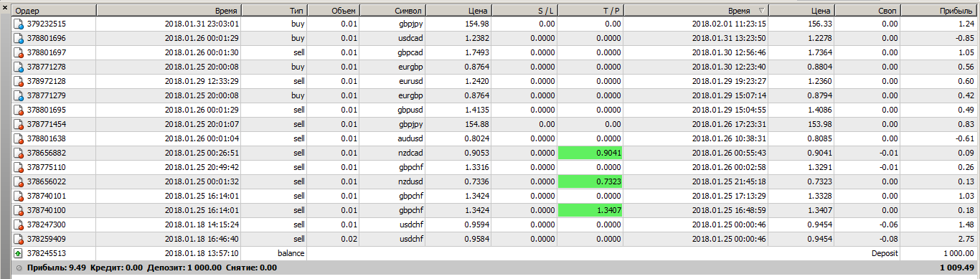
Task: Click the order icon for 378972128
Action: 19,81
